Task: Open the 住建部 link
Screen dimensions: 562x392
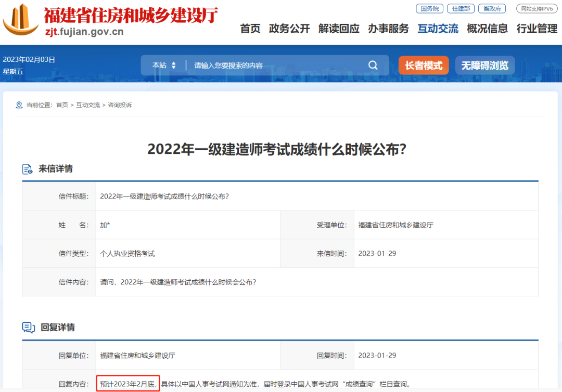Action: (x=461, y=9)
